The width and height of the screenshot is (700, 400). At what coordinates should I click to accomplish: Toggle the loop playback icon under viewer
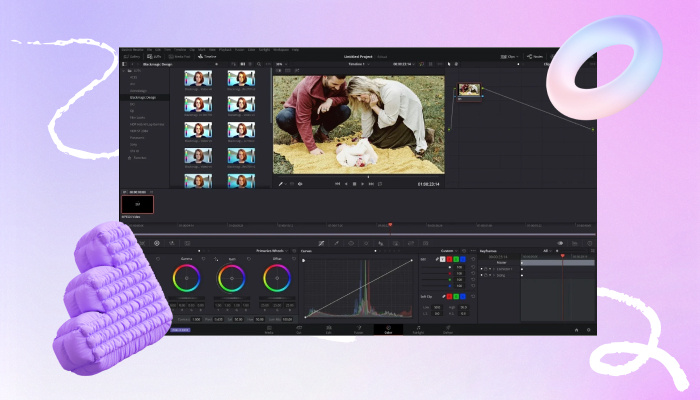(x=380, y=183)
